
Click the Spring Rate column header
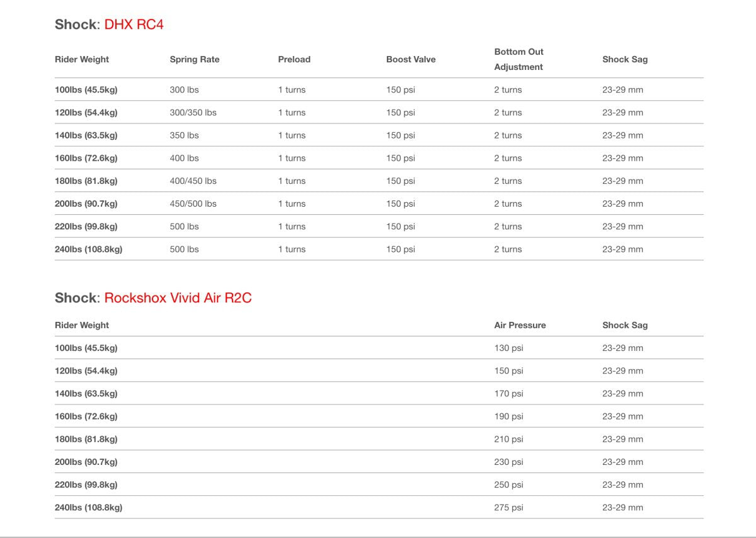point(195,59)
